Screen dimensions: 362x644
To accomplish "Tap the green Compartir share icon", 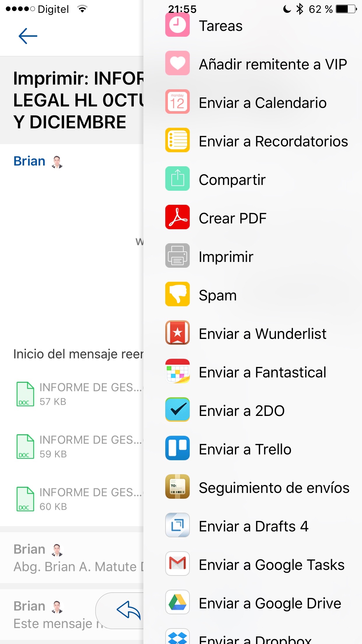I will (177, 178).
